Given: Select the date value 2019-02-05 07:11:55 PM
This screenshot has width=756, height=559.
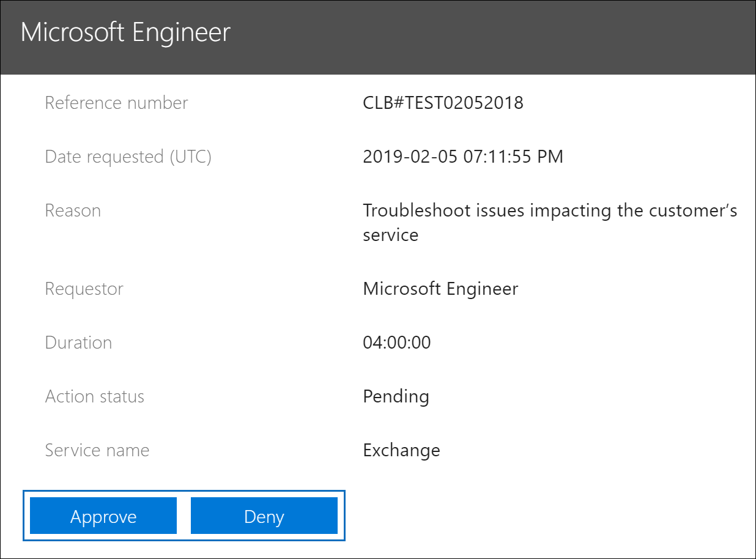Looking at the screenshot, I should tap(463, 157).
